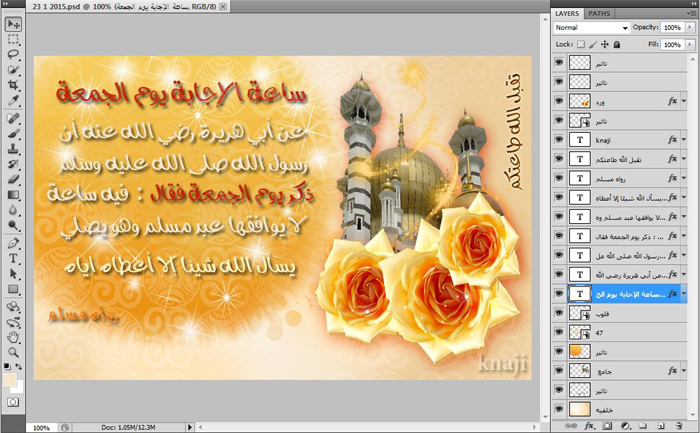Select the Eyedropper tool

click(x=14, y=101)
